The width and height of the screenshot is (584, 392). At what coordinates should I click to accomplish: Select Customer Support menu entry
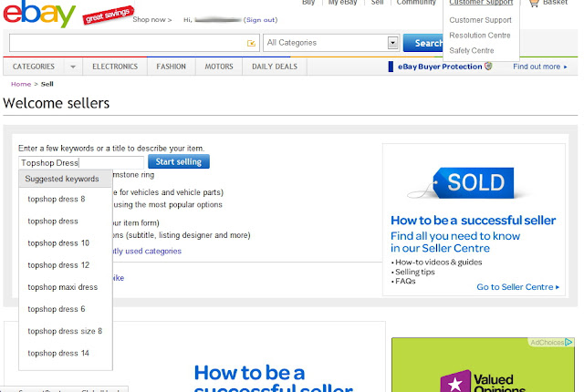point(480,20)
